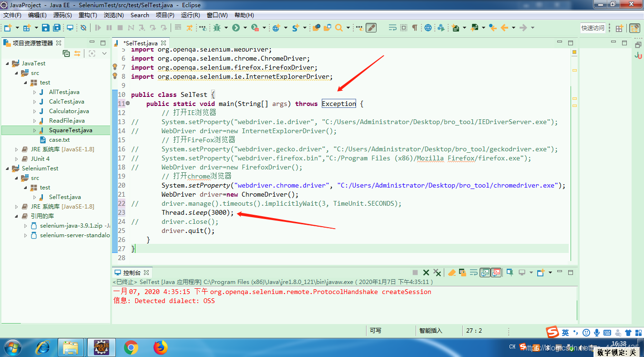
Task: Expand the selenium-java-3.9.1.zip node
Action: pyautogui.click(x=25, y=225)
